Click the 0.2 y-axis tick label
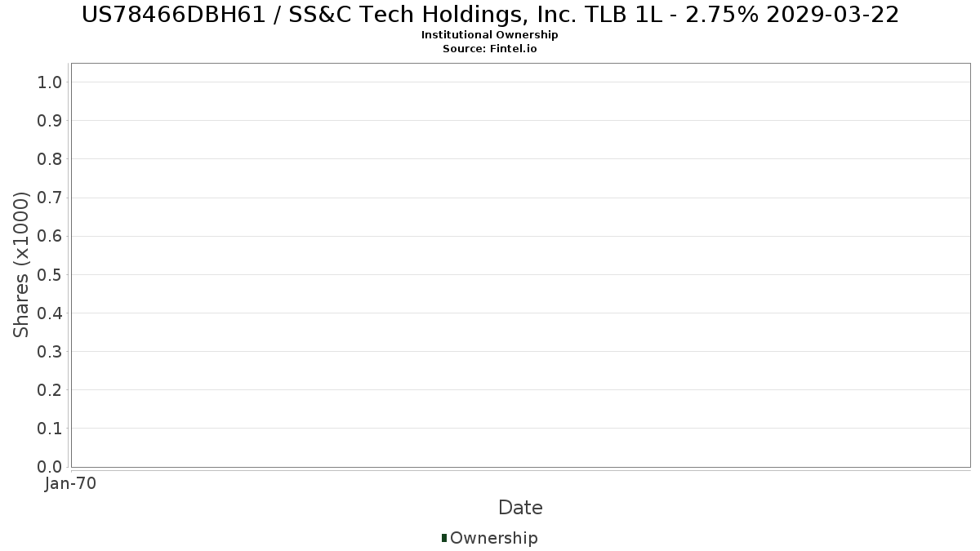This screenshot has width=980, height=551. pyautogui.click(x=50, y=390)
